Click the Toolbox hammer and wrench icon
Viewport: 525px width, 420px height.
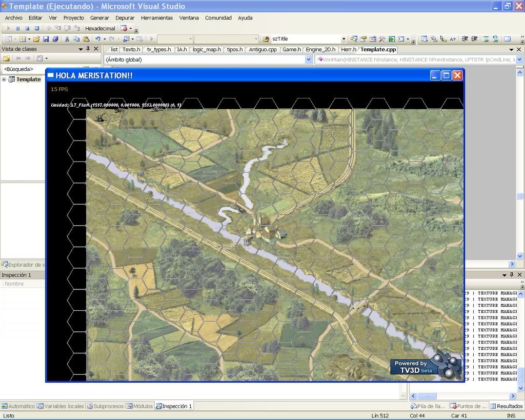pyautogui.click(x=382, y=39)
